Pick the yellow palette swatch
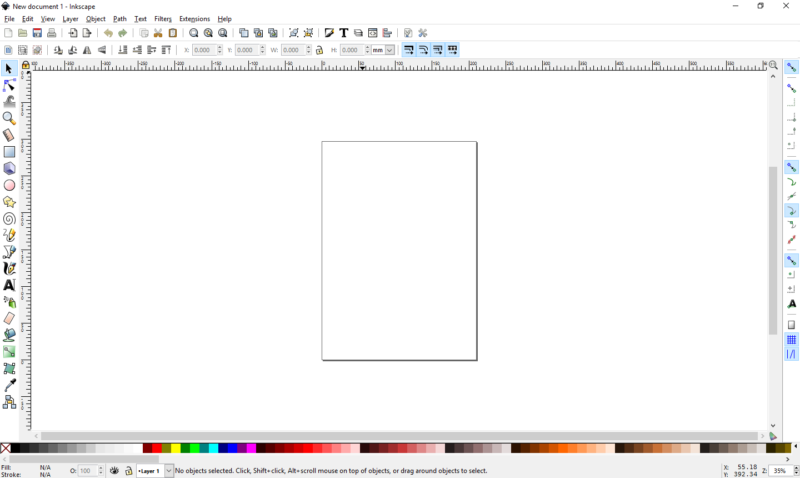Viewport: 800px width, 478px height. (x=176, y=448)
